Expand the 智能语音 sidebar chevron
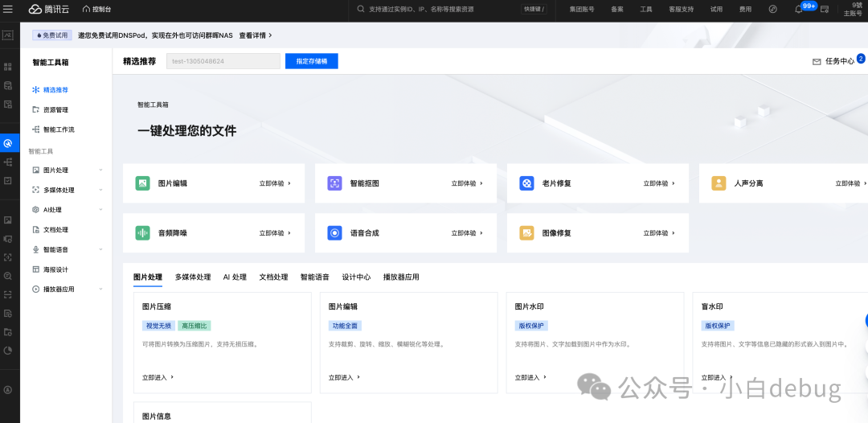The image size is (868, 423). (x=100, y=250)
